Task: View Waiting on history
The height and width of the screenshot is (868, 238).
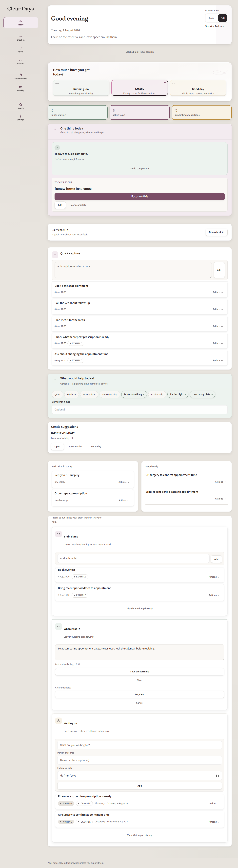Action: (139, 835)
